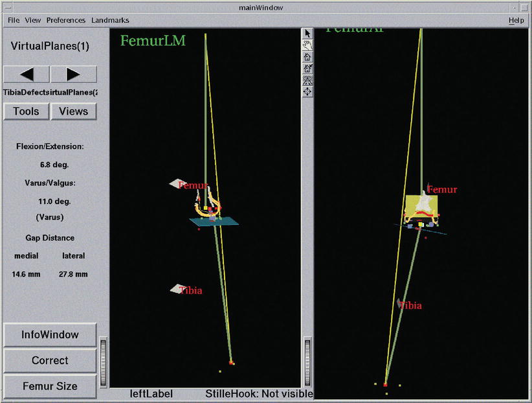Open the Preferences menu
Image resolution: width=532 pixels, height=403 pixels.
(x=65, y=20)
